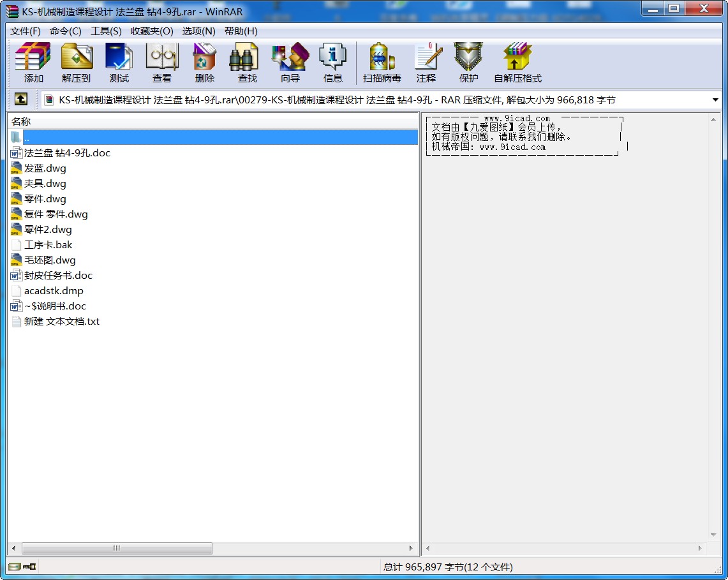Screen dimensions: 728x580
Task: Click the DWG icon of 发蓝.dwg
Action: [16, 168]
